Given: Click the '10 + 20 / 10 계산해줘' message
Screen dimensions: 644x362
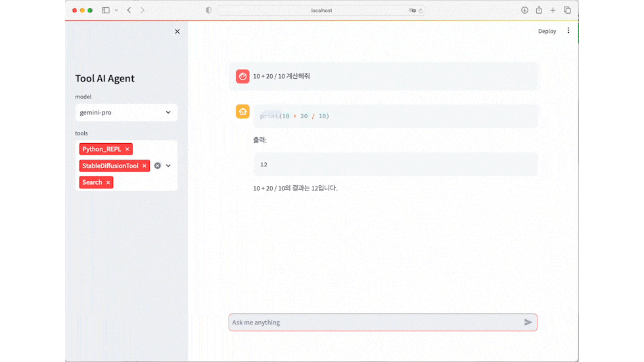Looking at the screenshot, I should [281, 76].
